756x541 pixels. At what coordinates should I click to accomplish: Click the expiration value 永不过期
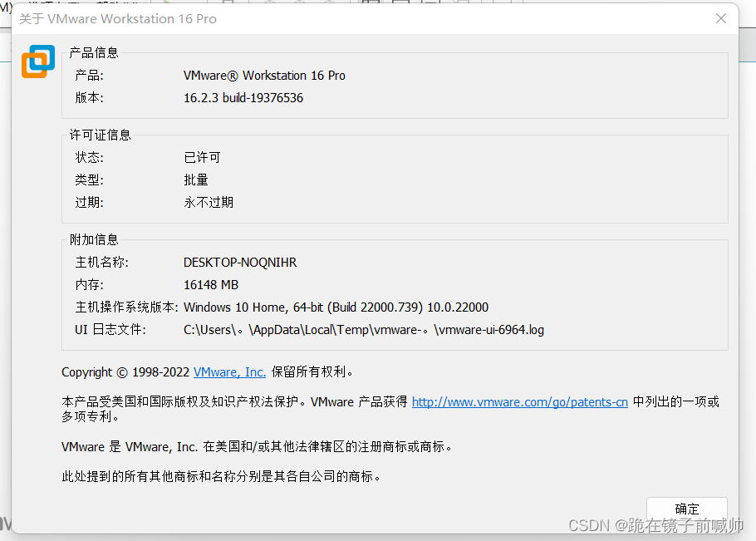click(209, 203)
